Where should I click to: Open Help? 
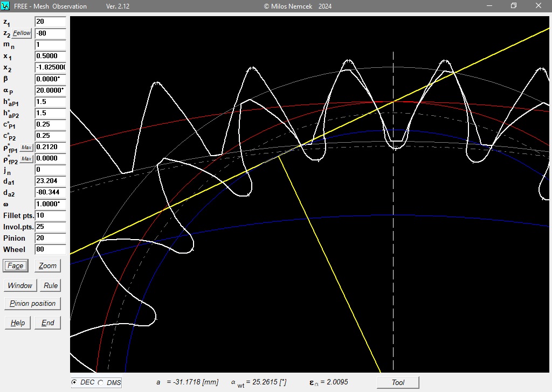click(x=18, y=323)
